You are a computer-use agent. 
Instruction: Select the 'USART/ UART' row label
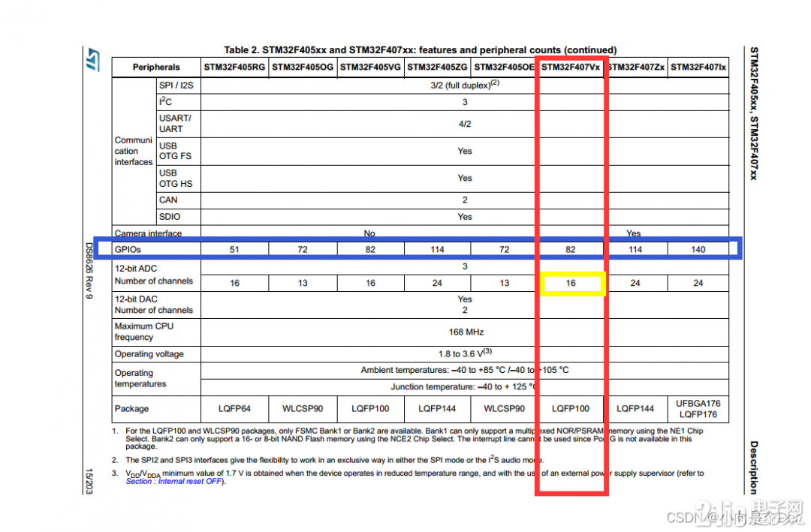(175, 124)
